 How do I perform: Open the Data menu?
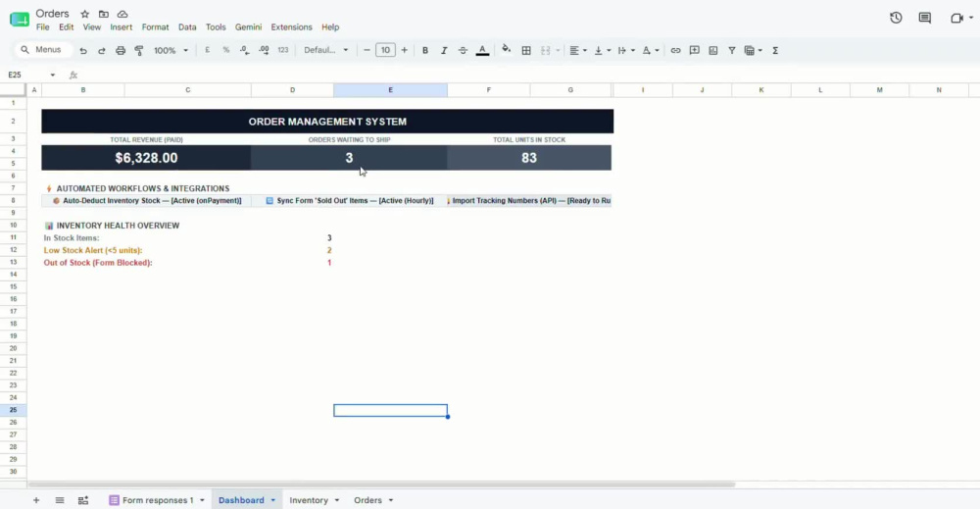pyautogui.click(x=187, y=26)
